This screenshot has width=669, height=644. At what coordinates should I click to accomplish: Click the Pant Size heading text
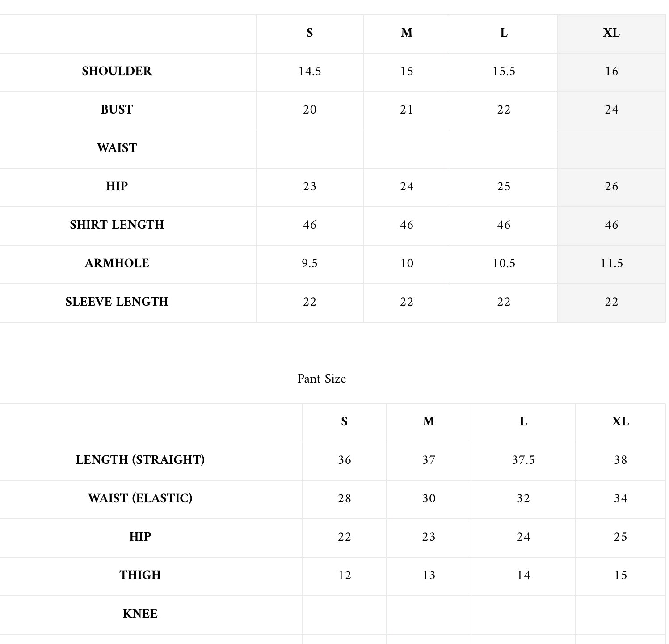(321, 379)
